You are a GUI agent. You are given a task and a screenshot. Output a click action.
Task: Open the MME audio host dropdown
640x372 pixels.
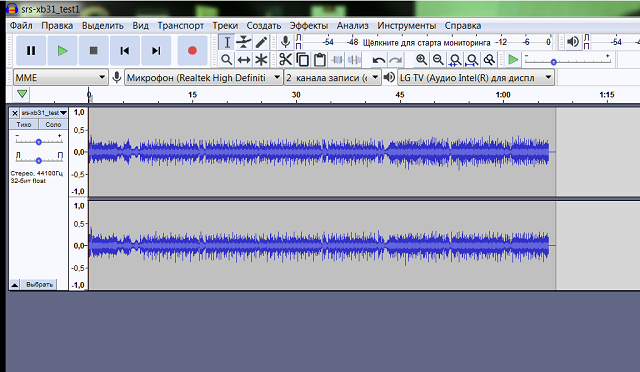click(60, 77)
